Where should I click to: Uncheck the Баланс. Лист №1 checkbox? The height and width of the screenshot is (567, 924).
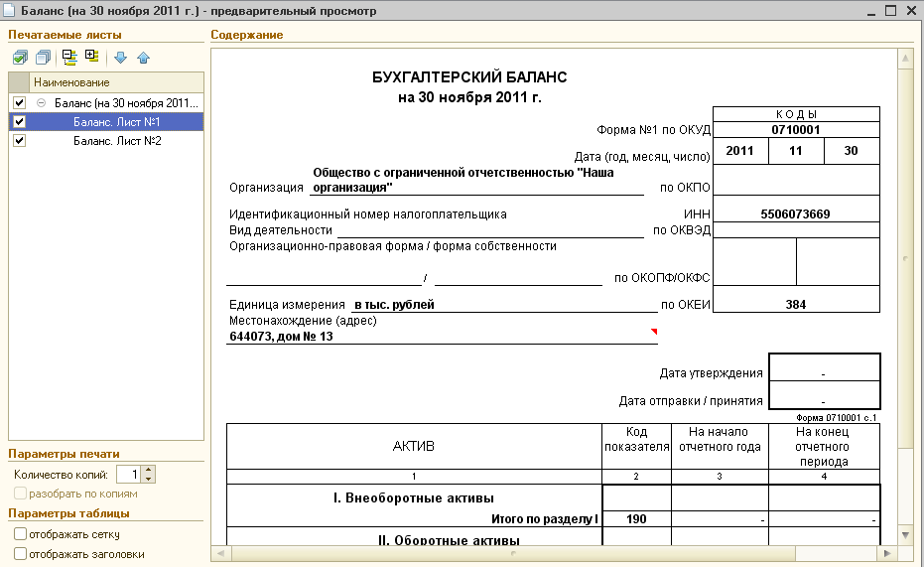tap(20, 121)
